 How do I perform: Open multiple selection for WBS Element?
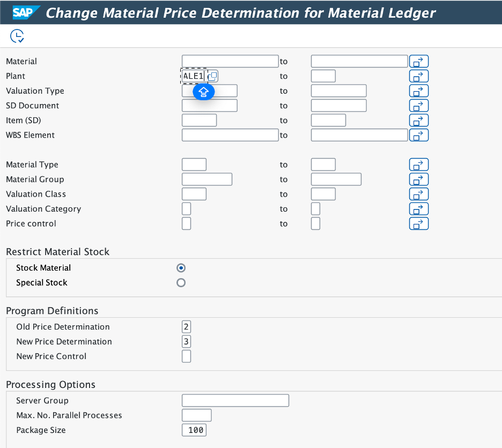click(418, 135)
